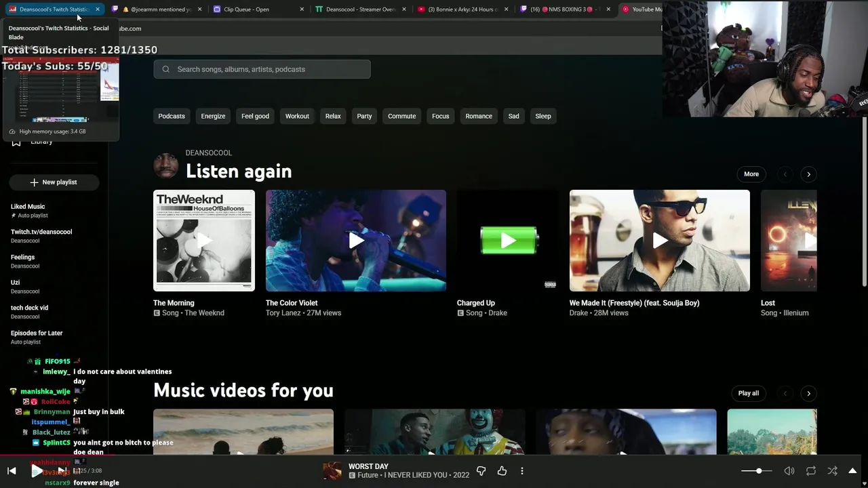Click the DEANSOCOOL profile avatar
This screenshot has height=488, width=868.
coord(165,165)
